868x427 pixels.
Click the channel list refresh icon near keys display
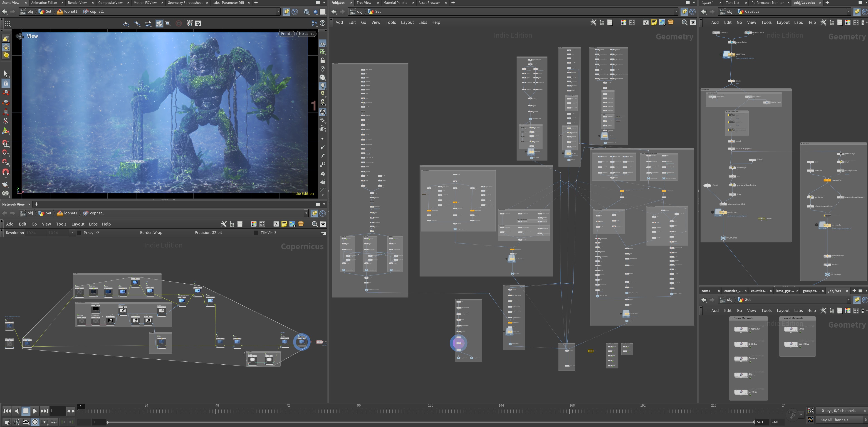click(811, 410)
